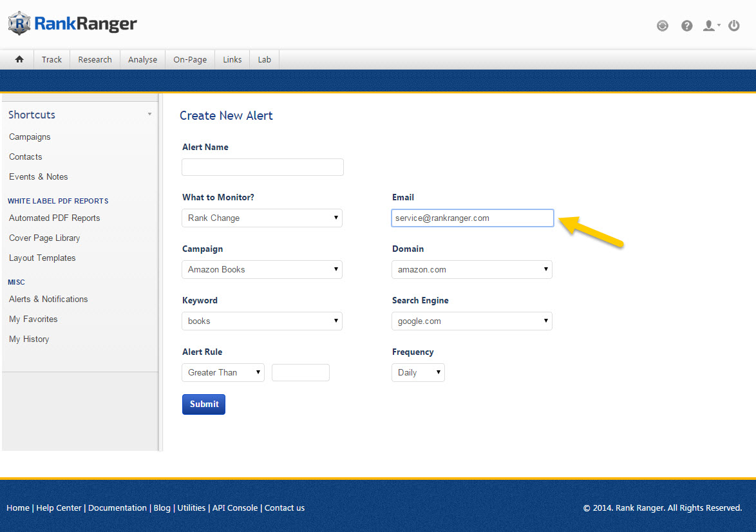This screenshot has width=756, height=532.
Task: Click the Rank Ranger logo
Action: (73, 24)
